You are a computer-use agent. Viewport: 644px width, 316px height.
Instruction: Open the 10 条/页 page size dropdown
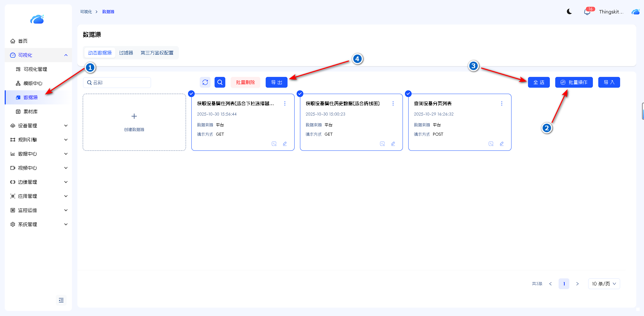tap(604, 284)
